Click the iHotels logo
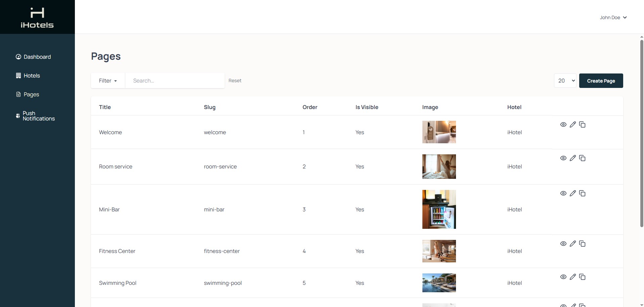The height and width of the screenshot is (307, 644). pyautogui.click(x=37, y=17)
